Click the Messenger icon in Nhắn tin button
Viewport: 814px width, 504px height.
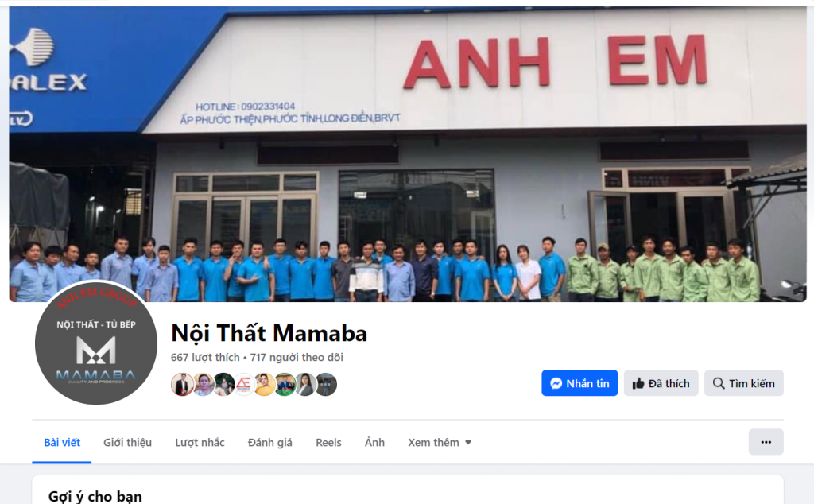tap(556, 383)
